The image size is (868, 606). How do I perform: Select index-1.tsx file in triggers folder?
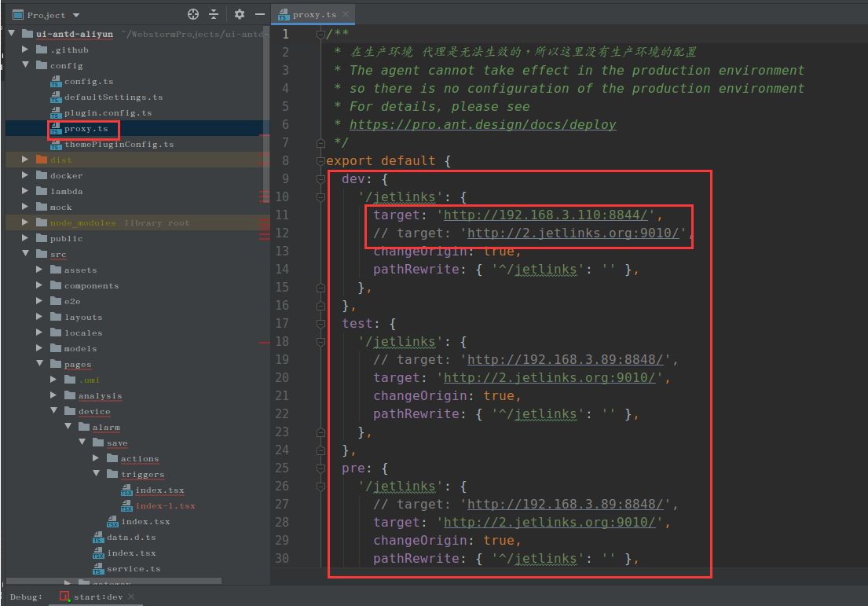coord(165,506)
